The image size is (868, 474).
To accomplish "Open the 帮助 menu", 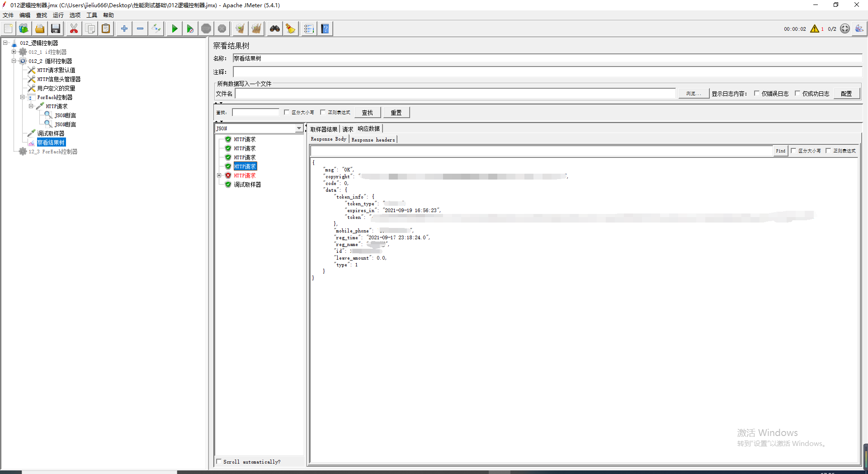I will [x=108, y=15].
